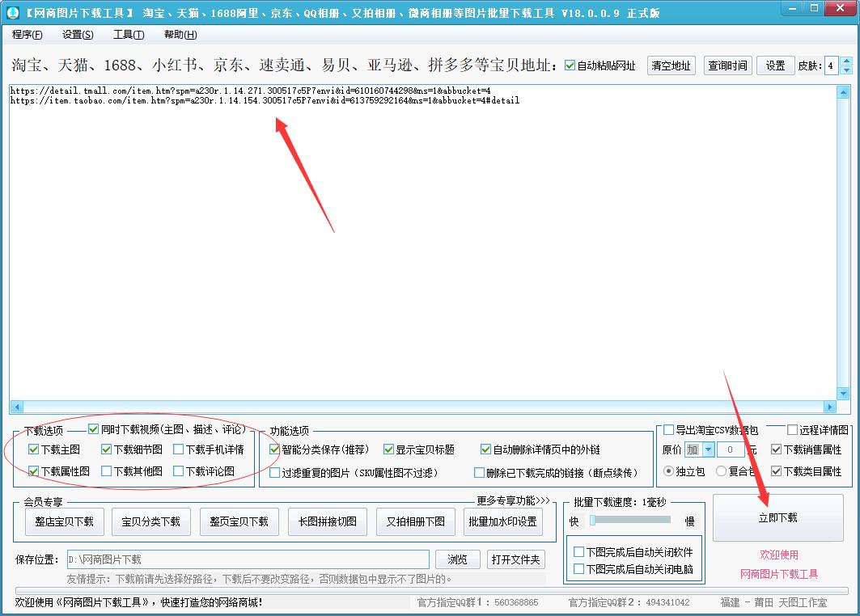Enable 下图完成后自动关闭电脑 checkbox
Screen dimensions: 860x616
click(578, 569)
